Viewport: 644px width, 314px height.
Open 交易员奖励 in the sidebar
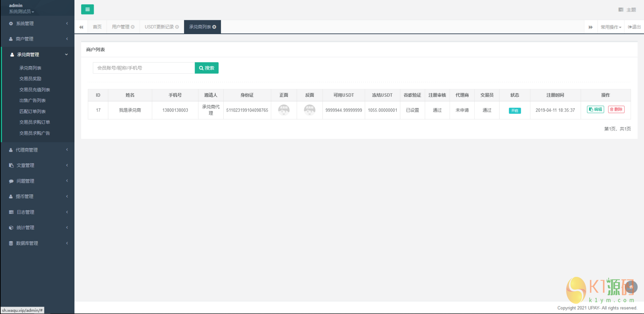click(x=30, y=79)
